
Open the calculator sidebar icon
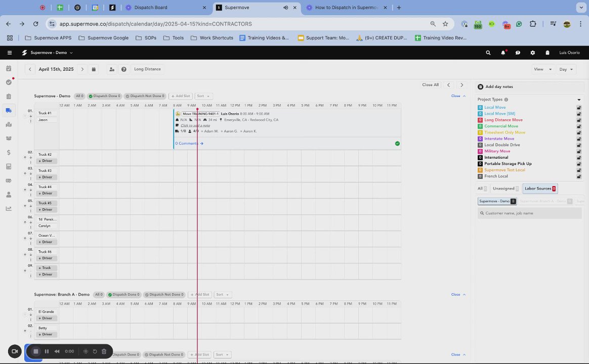pyautogui.click(x=9, y=167)
